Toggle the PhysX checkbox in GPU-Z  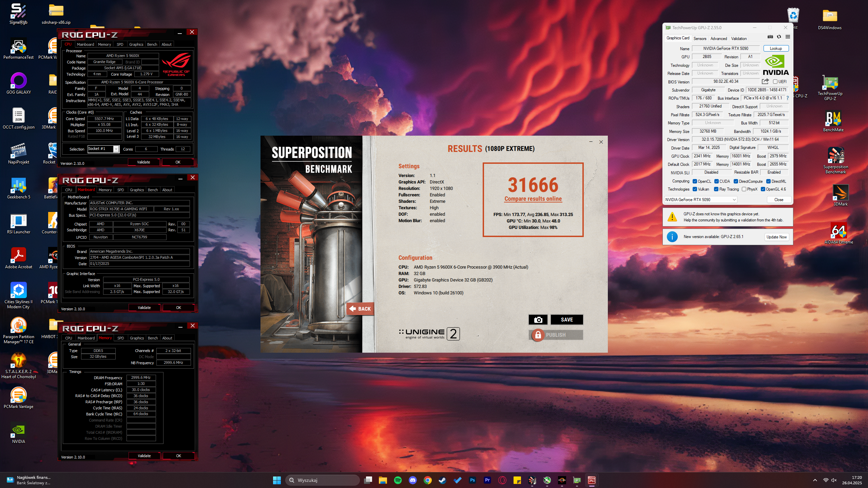click(744, 189)
